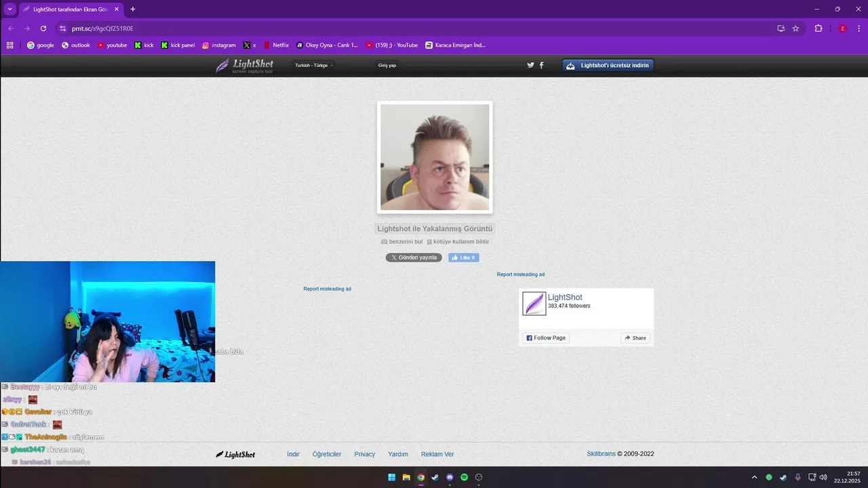Open the Steam icon next to Chrome in the taskbar
The width and height of the screenshot is (868, 488).
[435, 477]
